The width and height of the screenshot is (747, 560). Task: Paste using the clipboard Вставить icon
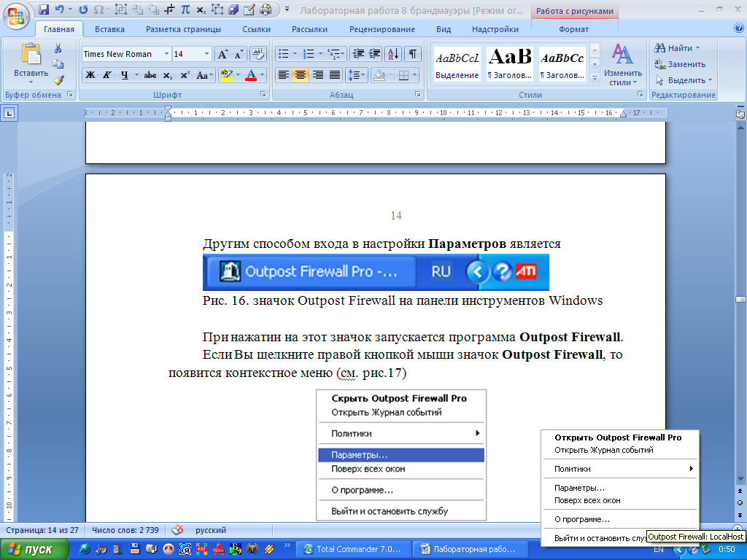(x=31, y=54)
